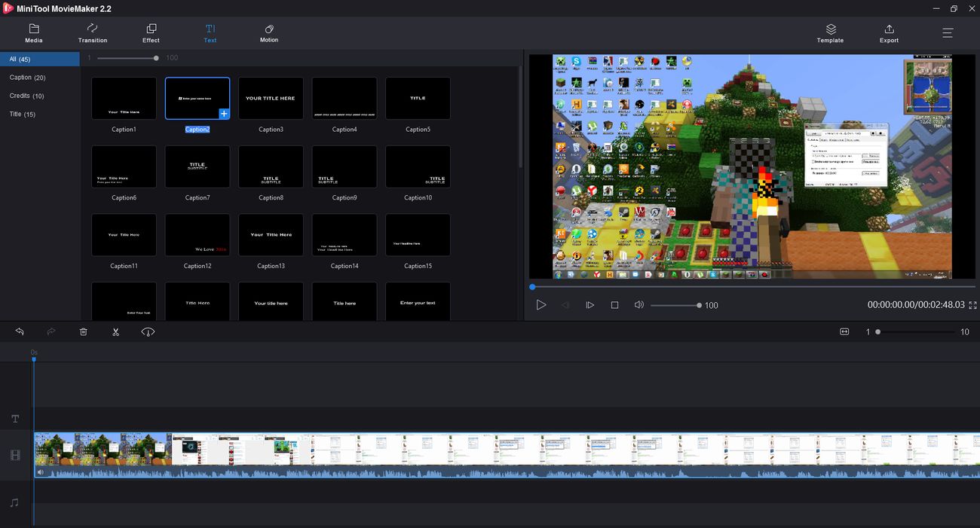Select the Caption14 thumbnail
The image size is (980, 528).
pyautogui.click(x=345, y=235)
